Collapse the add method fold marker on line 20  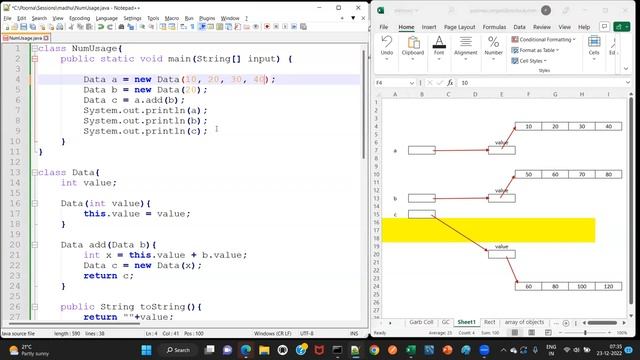35,245
